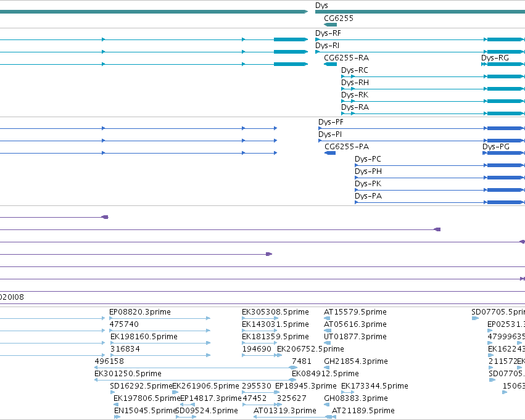Select the GH21854.3prime feature label
Image resolution: width=525 pixels, height=420 pixels.
point(356,362)
